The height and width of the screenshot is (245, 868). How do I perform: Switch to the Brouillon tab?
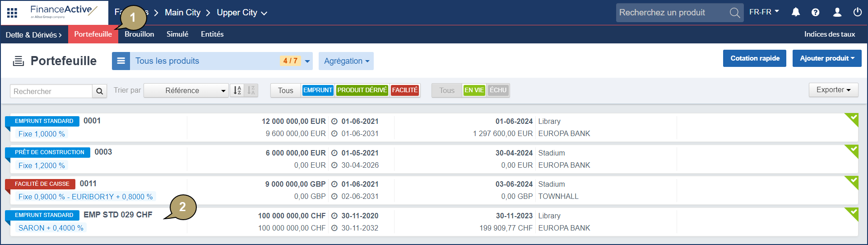[x=139, y=34]
